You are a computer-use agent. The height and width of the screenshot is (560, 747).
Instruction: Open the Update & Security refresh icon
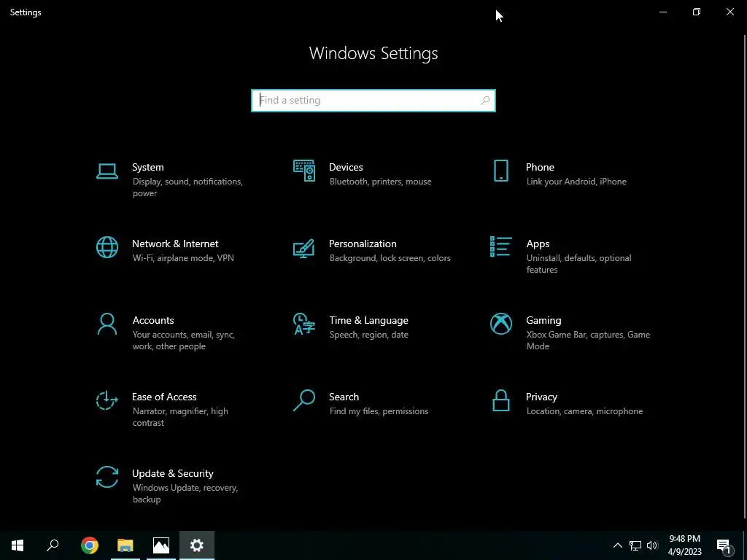(x=107, y=477)
